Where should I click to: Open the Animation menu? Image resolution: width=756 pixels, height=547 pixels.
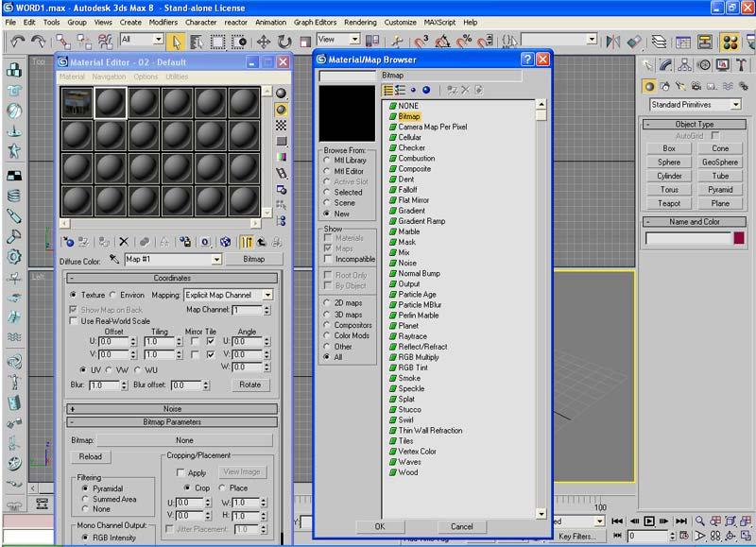pyautogui.click(x=270, y=22)
